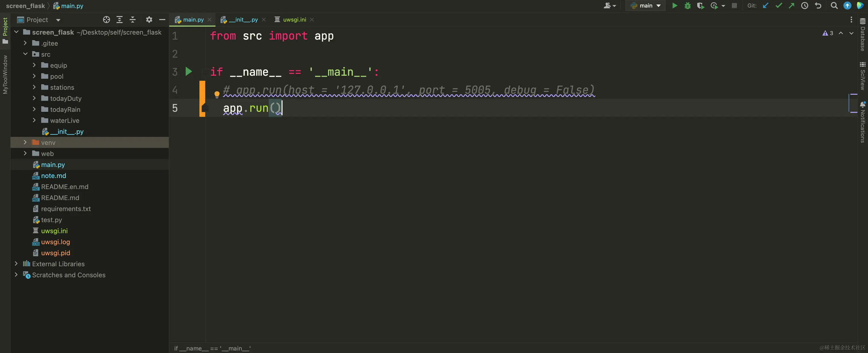Push commits using the green Git arrow

[x=792, y=6]
